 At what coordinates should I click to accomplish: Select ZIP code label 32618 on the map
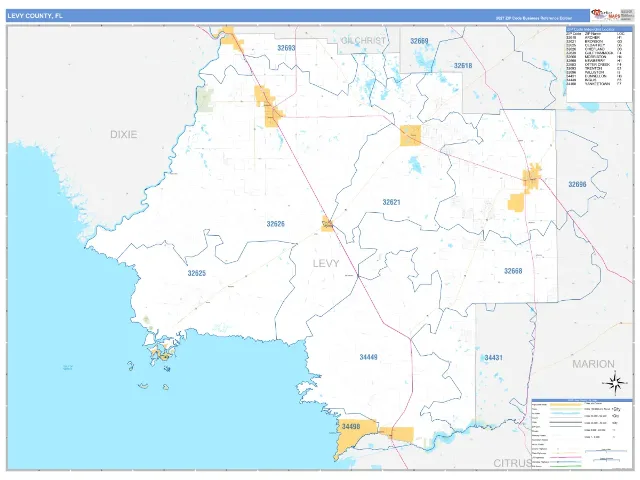coord(463,65)
